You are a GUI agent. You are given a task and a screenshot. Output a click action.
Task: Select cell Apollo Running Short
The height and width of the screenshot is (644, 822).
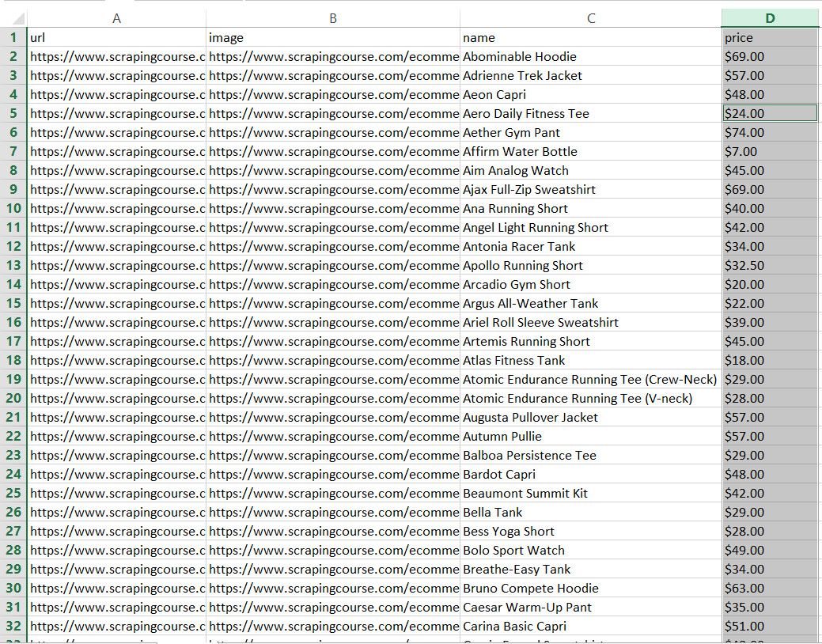pyautogui.click(x=591, y=265)
